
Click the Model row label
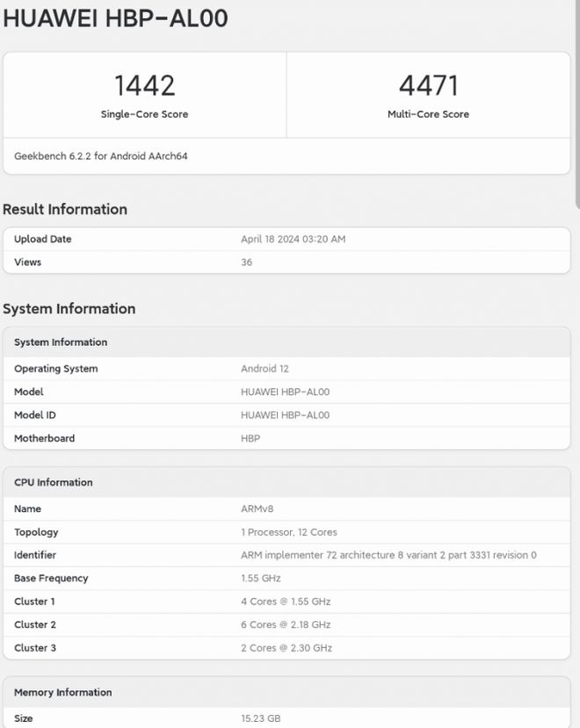click(x=29, y=392)
